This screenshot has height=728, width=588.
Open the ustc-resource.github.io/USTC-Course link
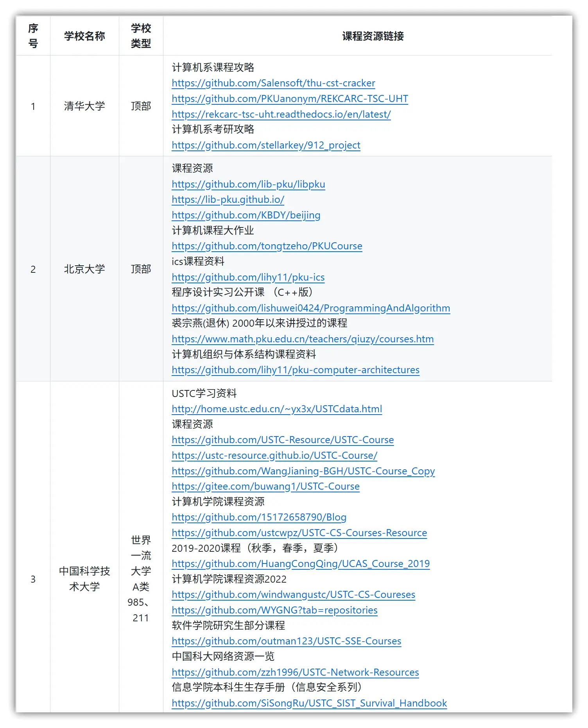tap(274, 456)
